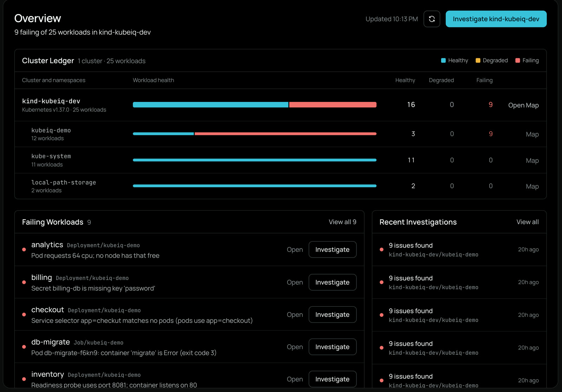
Task: Open the Map link for kubeiq-demo namespace
Action: pos(532,134)
